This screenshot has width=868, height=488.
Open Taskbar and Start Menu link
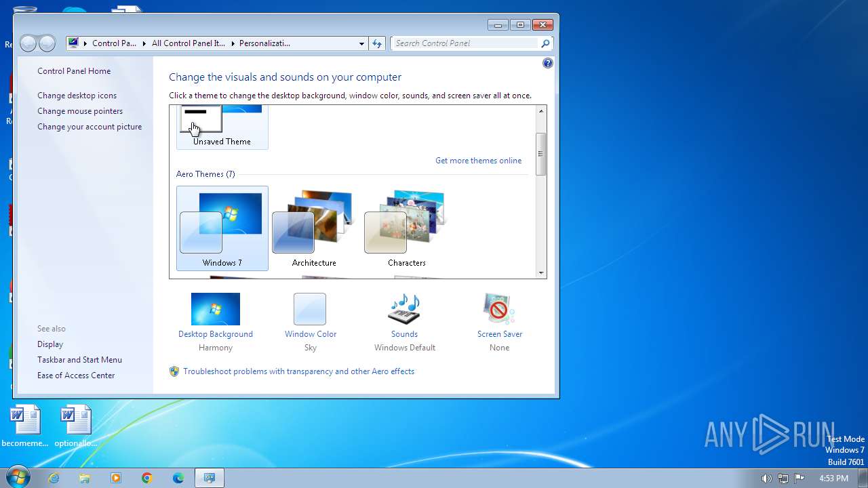click(x=79, y=360)
